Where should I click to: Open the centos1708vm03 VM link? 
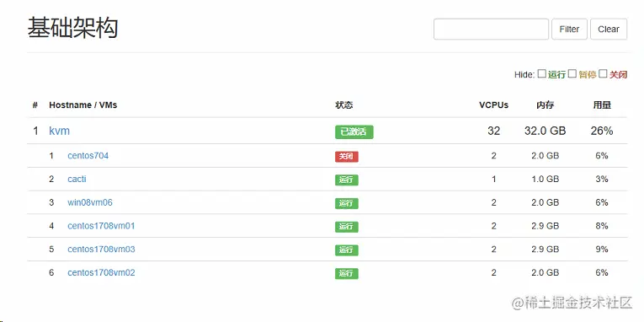point(101,250)
